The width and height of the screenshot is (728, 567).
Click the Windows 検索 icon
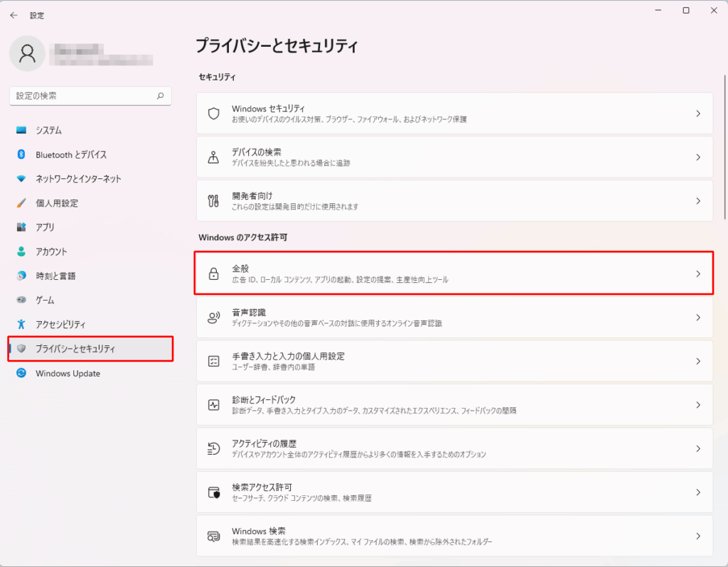click(x=213, y=536)
